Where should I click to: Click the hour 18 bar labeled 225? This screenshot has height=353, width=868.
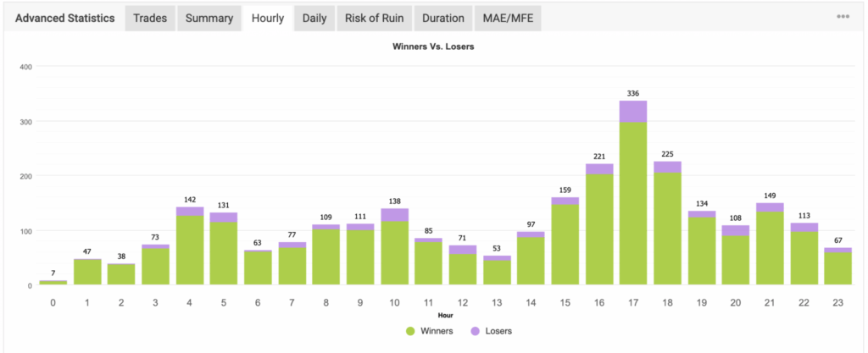pos(668,223)
